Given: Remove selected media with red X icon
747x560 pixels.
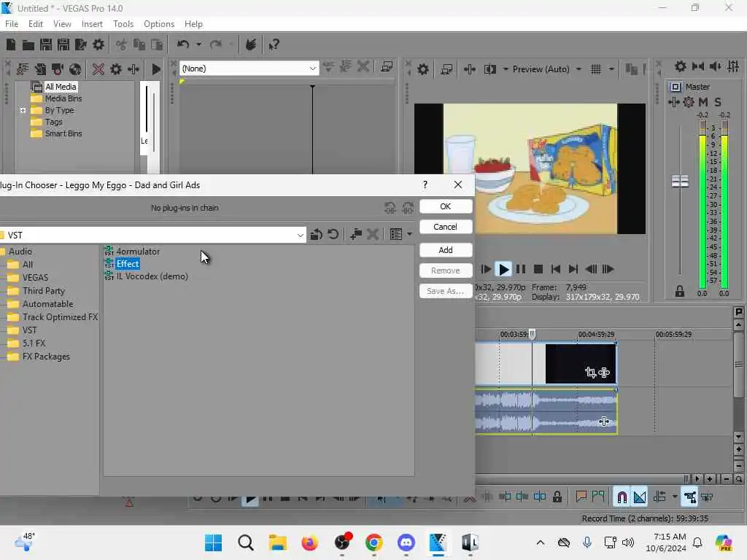Looking at the screenshot, I should coord(98,69).
